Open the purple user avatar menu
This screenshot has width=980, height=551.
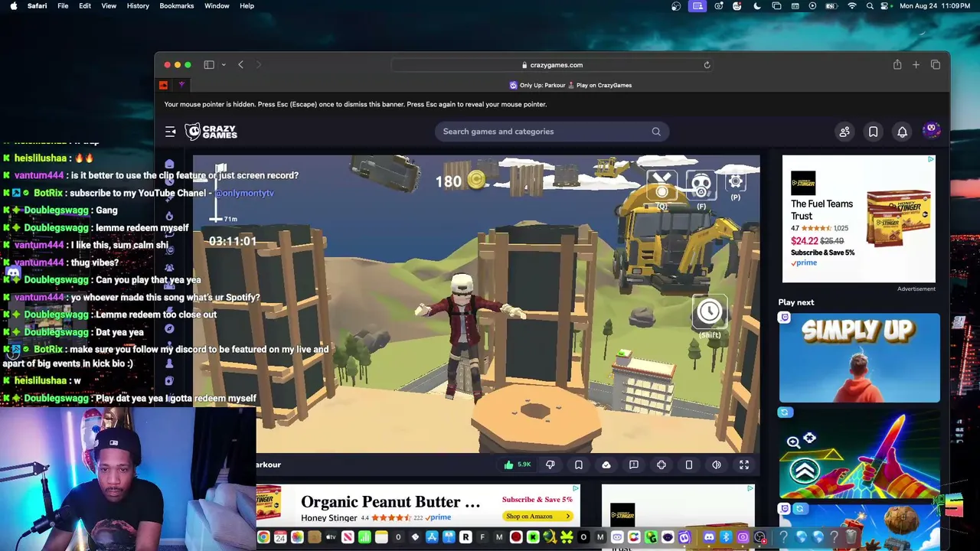tap(932, 131)
